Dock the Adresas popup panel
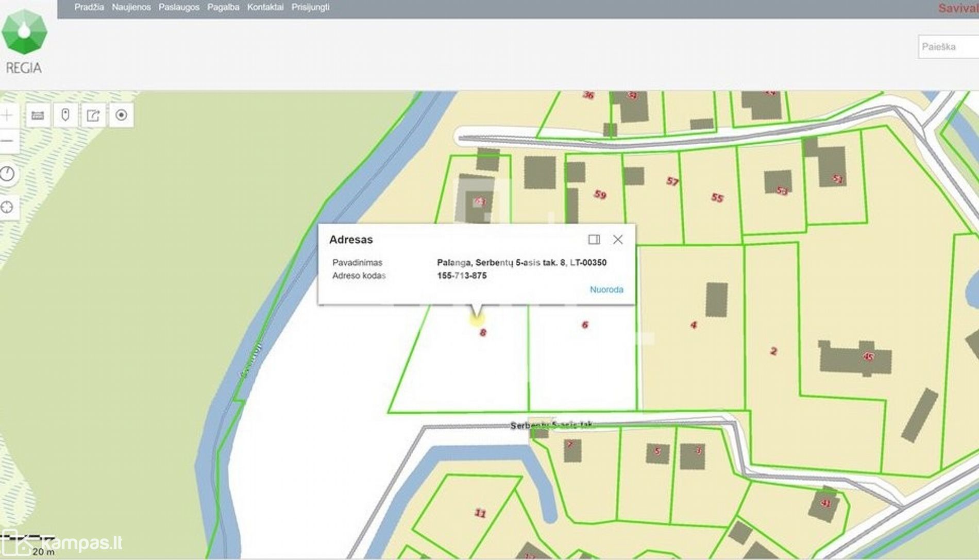The image size is (979, 560). pyautogui.click(x=594, y=240)
